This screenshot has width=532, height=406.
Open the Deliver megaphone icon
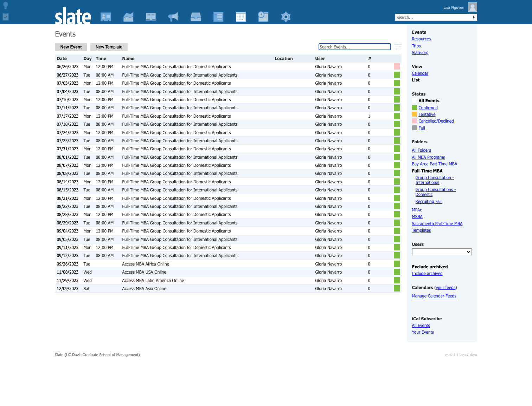pyautogui.click(x=173, y=17)
